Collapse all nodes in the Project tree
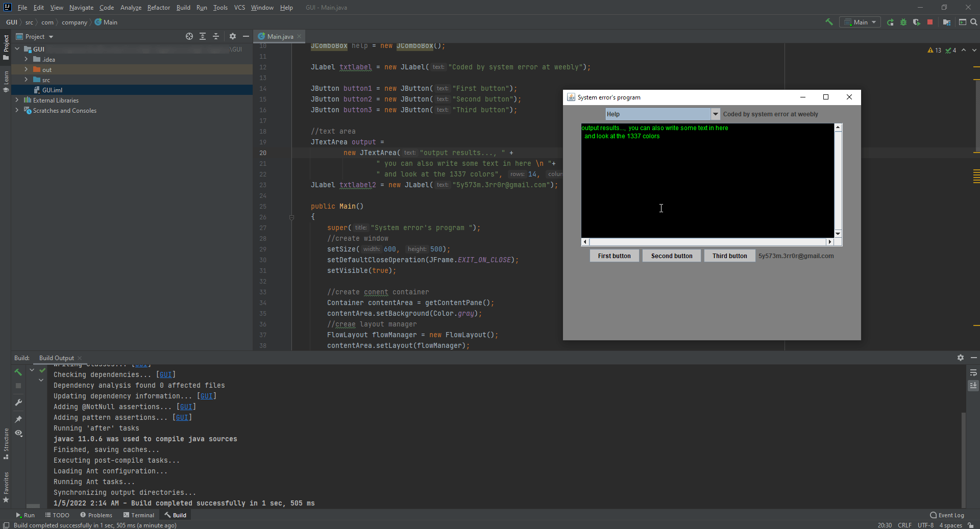The height and width of the screenshot is (529, 980). point(216,36)
